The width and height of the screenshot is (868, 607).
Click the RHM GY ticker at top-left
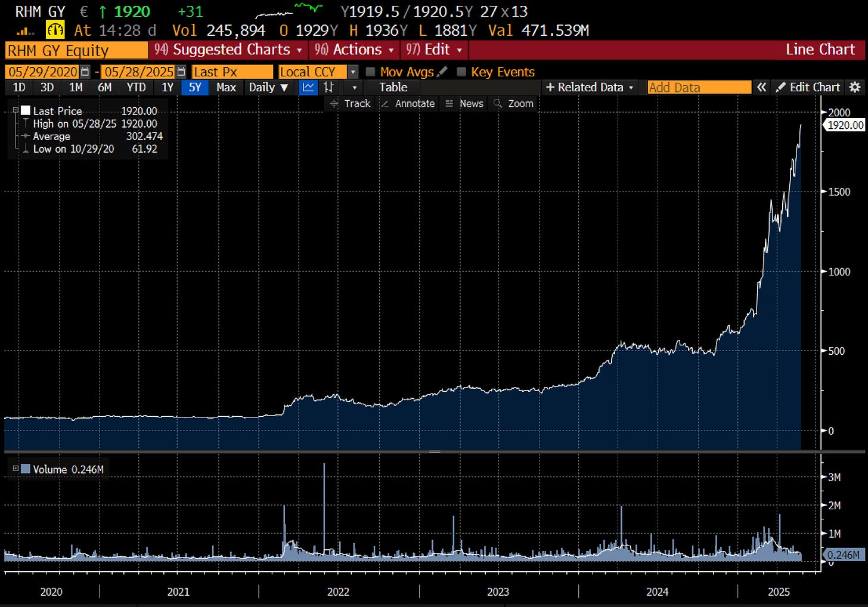pos(40,11)
